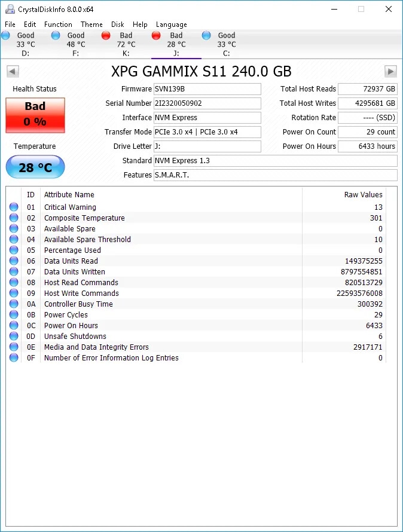The image size is (403, 532).
Task: Open the Disk menu
Action: click(117, 25)
